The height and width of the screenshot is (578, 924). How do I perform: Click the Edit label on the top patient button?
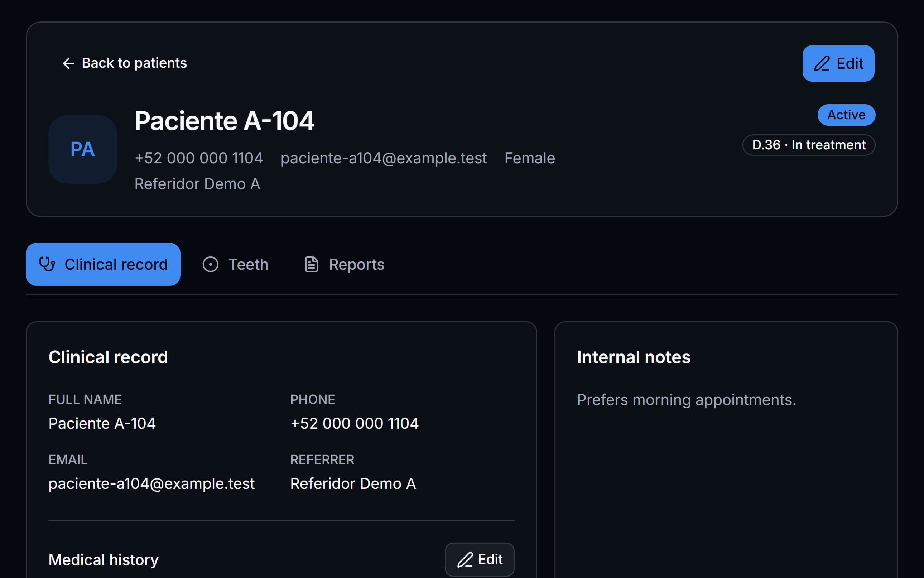[850, 63]
